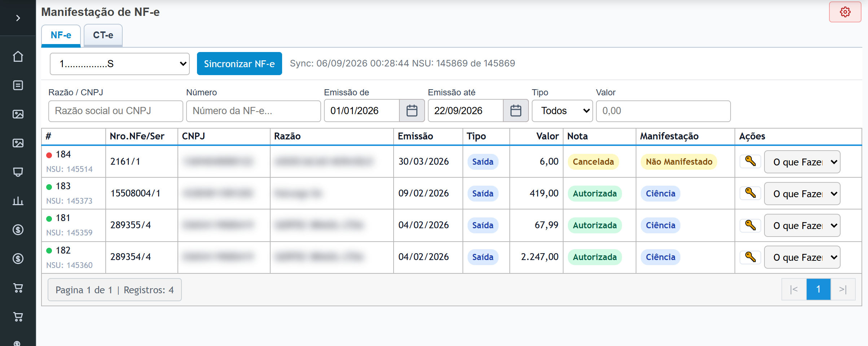Open calendar picker for Emissão até
This screenshot has height=346, width=868.
tap(516, 111)
